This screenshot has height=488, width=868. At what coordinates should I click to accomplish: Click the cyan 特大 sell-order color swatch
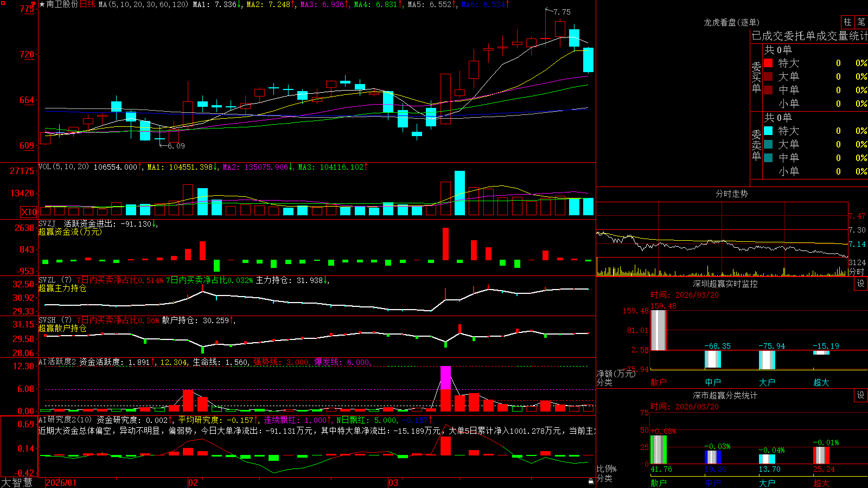point(768,131)
